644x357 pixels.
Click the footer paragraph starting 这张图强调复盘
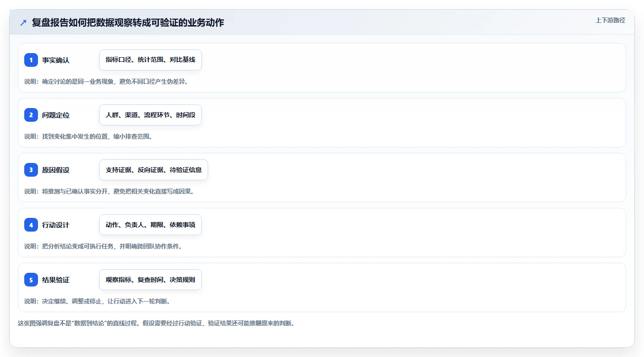pos(156,323)
